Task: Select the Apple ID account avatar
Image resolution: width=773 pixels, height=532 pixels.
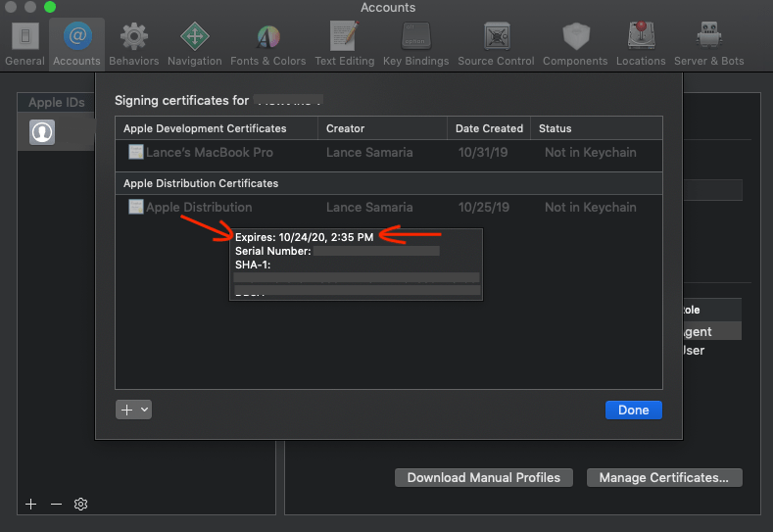Action: pyautogui.click(x=42, y=132)
